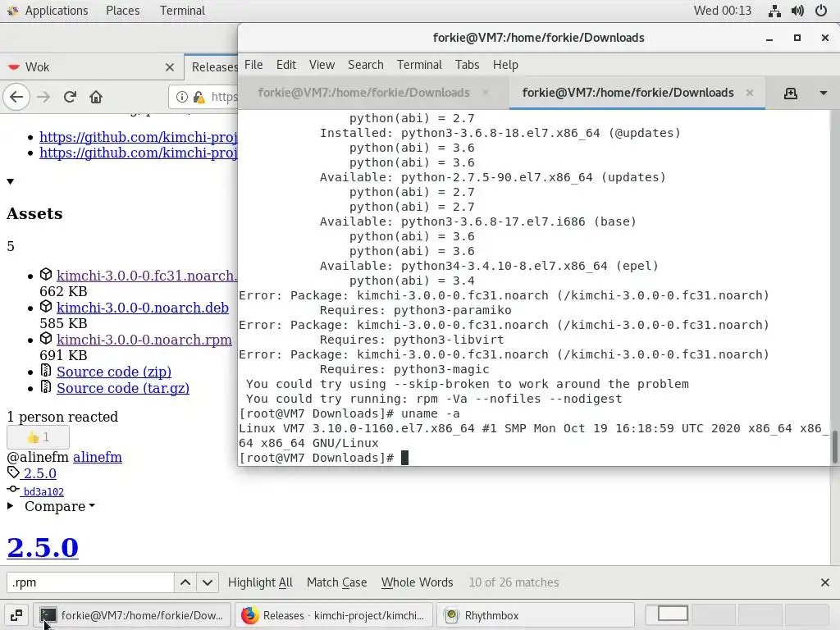Open the large 2.5.0 release heading link
Image resolution: width=840 pixels, height=630 pixels.
pyautogui.click(x=43, y=547)
